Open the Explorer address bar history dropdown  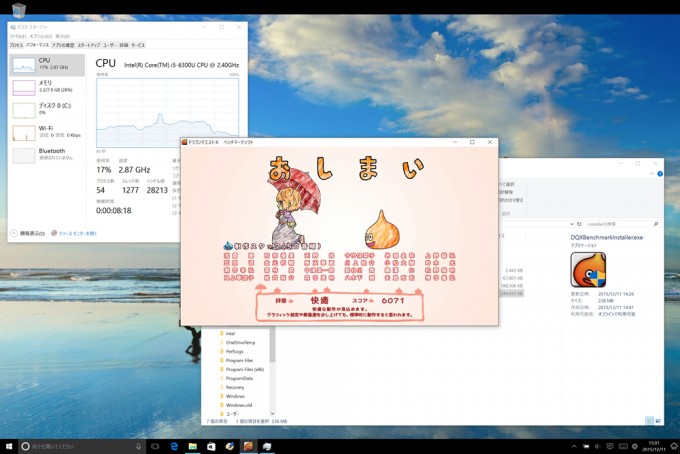click(x=572, y=224)
